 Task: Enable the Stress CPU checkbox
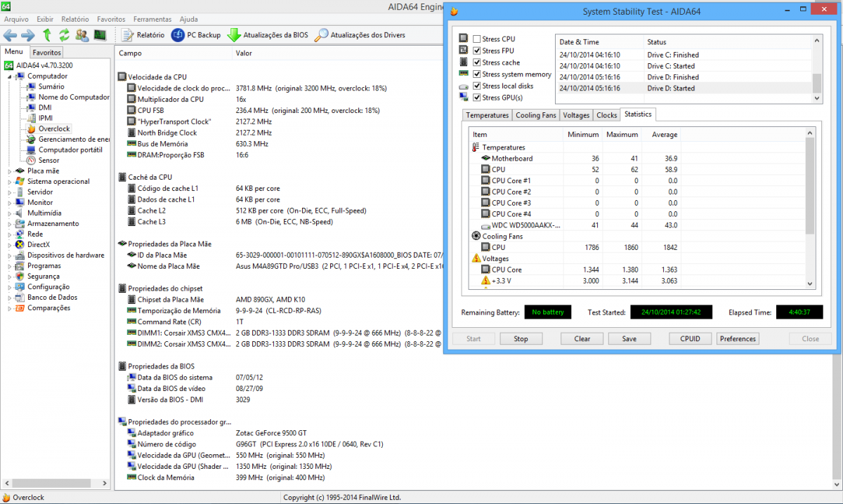point(477,39)
